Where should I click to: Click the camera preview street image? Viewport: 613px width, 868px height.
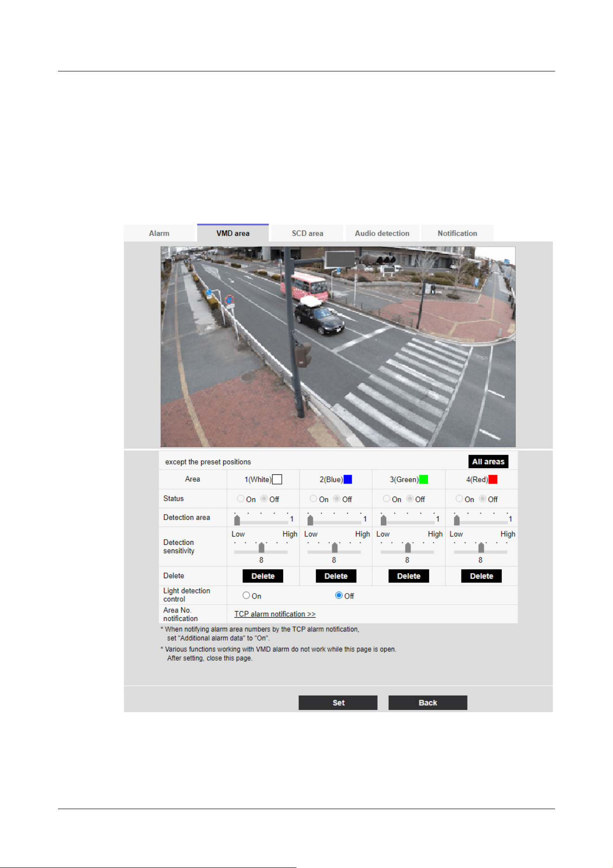coord(338,347)
